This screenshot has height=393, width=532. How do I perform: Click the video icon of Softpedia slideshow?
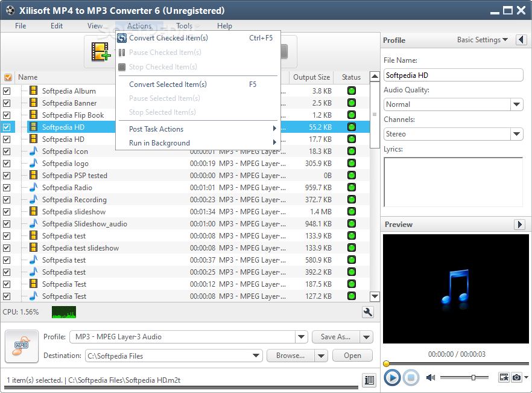coord(34,211)
